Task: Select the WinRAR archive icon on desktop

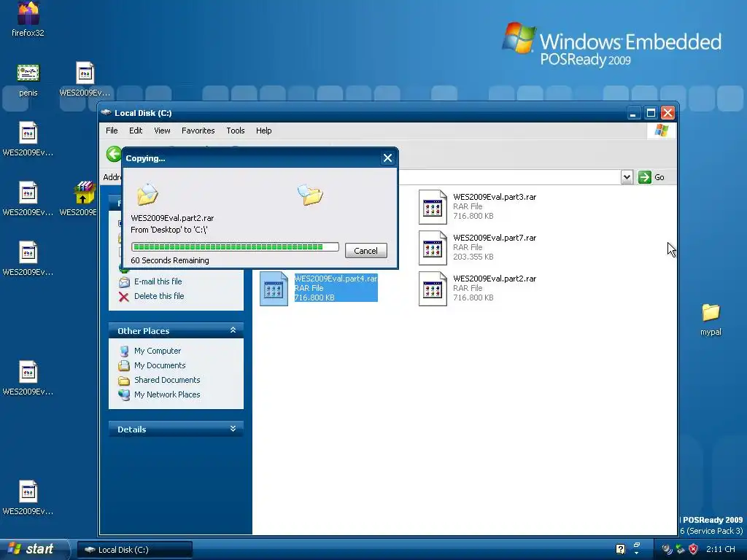Action: [85, 192]
